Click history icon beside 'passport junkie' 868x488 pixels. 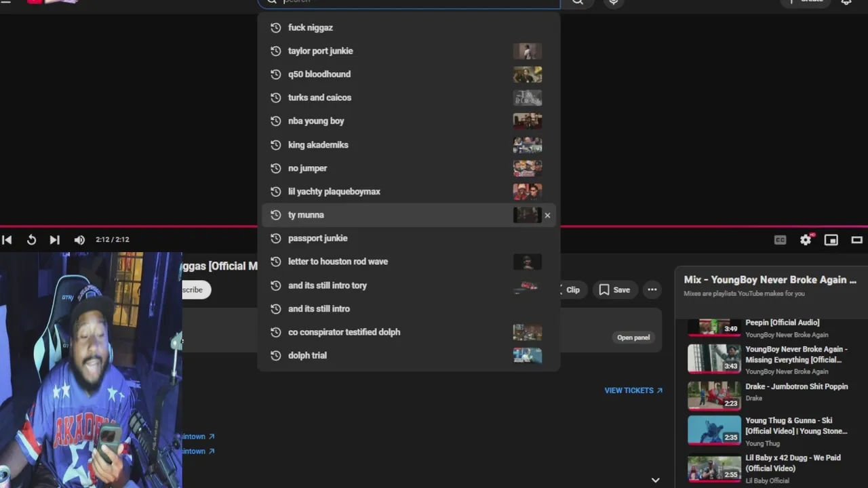click(x=275, y=238)
